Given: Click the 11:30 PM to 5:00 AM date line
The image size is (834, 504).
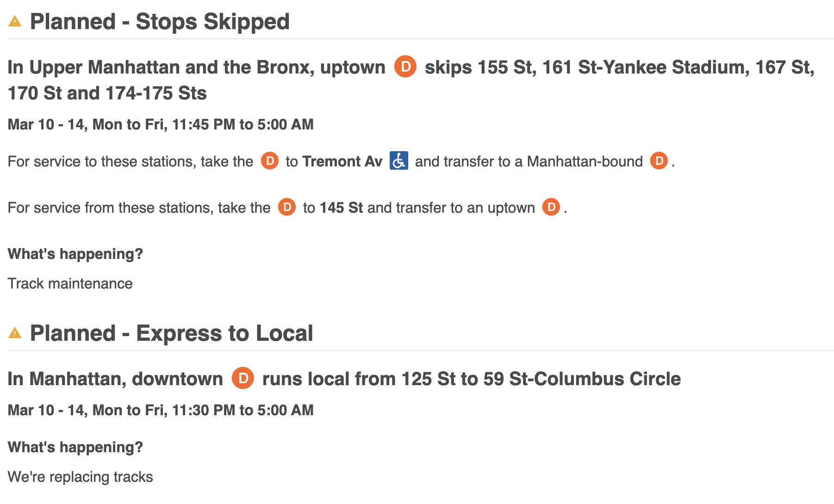Looking at the screenshot, I should point(161,410).
